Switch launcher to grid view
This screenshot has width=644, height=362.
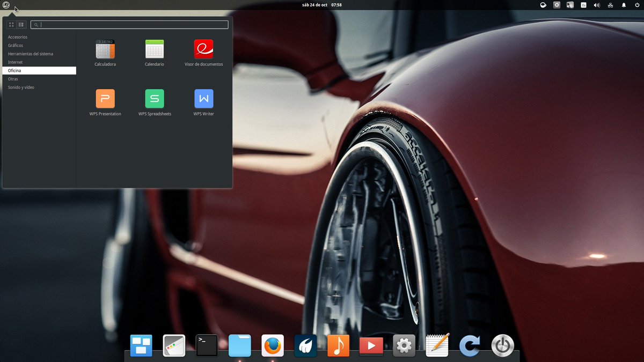coord(11,25)
